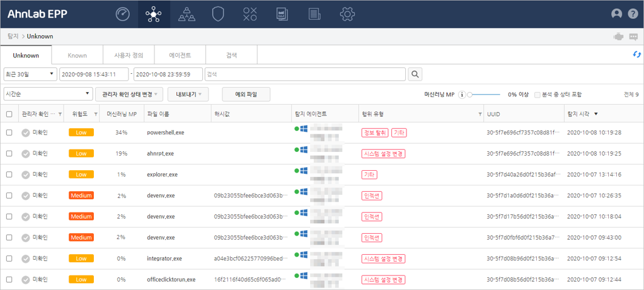Click the 예외 파일 button

246,94
